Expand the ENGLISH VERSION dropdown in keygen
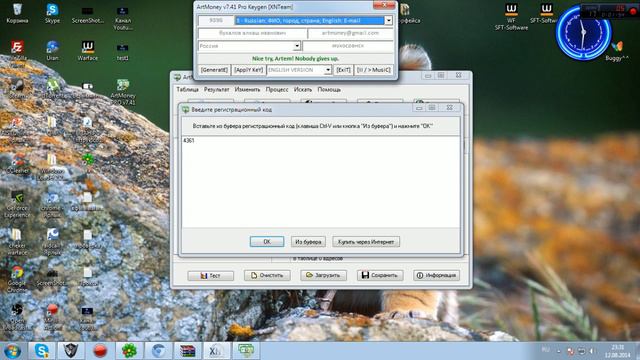Screen dimensions: 640x360 click(328, 70)
